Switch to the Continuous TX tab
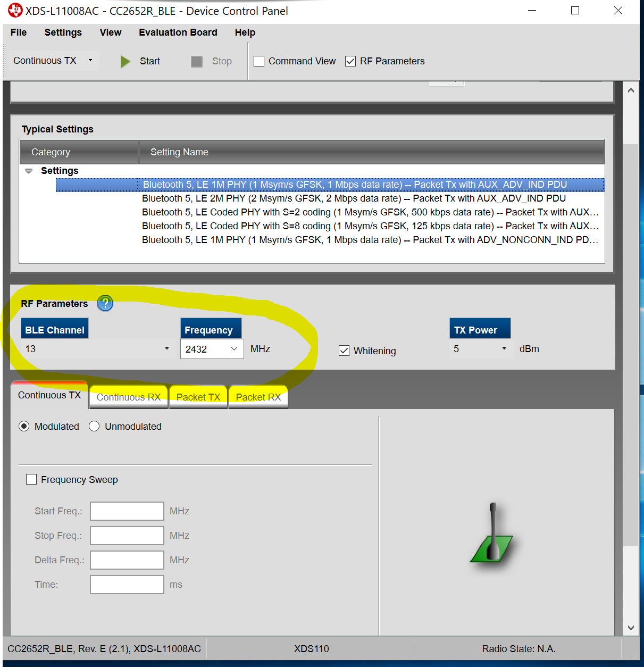 pyautogui.click(x=49, y=395)
